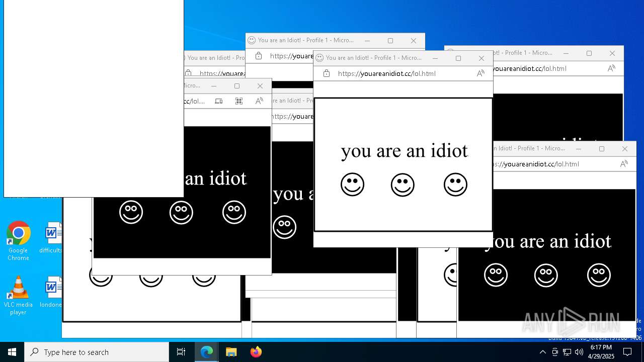Close the "n Idiot! - Profile 1 - Micro..." window
The image size is (644, 362).
(x=624, y=148)
